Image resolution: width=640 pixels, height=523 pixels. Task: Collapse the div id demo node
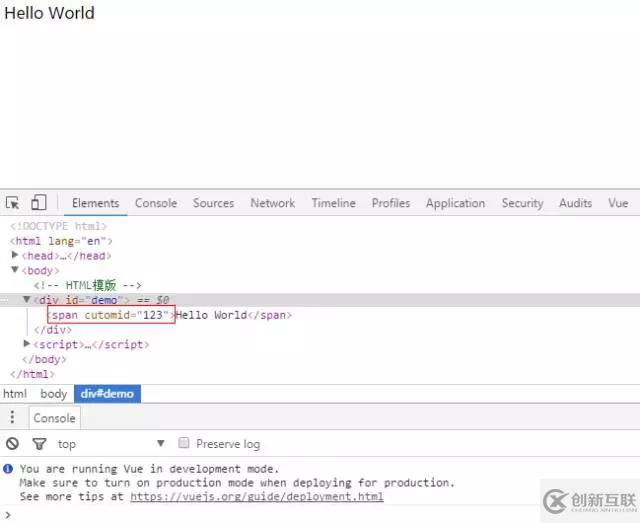(x=27, y=300)
